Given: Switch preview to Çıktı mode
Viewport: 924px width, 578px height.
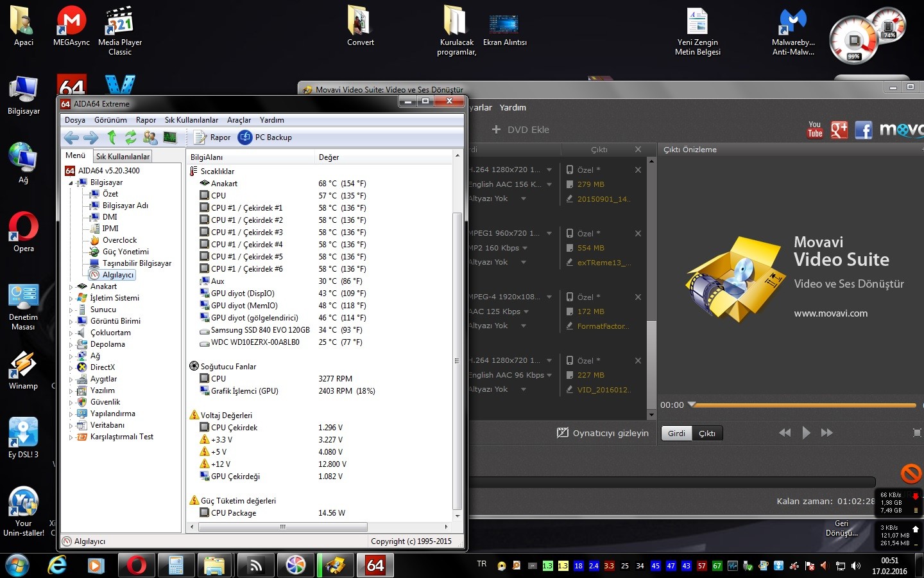Looking at the screenshot, I should [707, 433].
